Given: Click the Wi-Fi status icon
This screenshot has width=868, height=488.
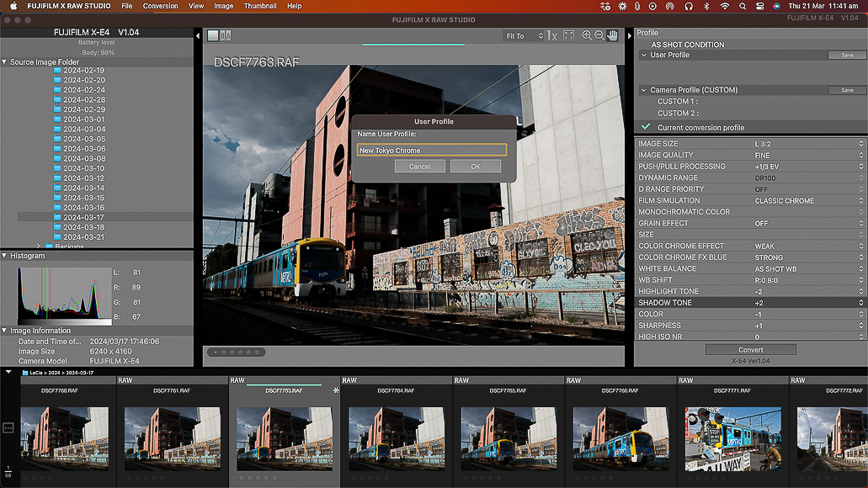Looking at the screenshot, I should click(725, 6).
